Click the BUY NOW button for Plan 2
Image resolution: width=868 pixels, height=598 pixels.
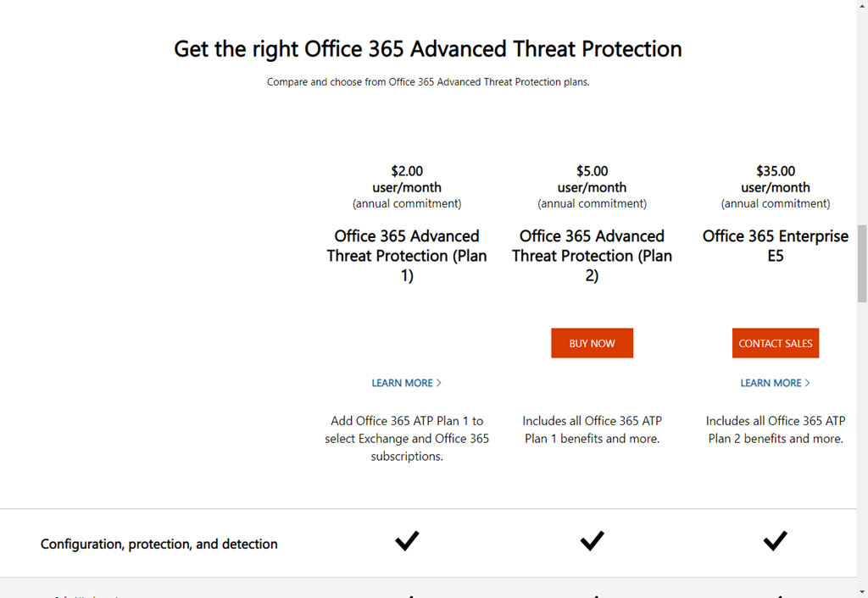coord(592,343)
